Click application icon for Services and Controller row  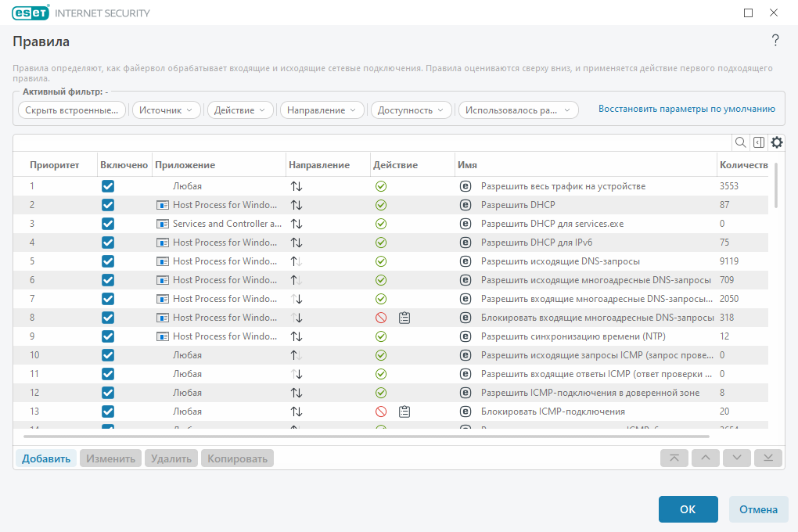click(x=163, y=224)
